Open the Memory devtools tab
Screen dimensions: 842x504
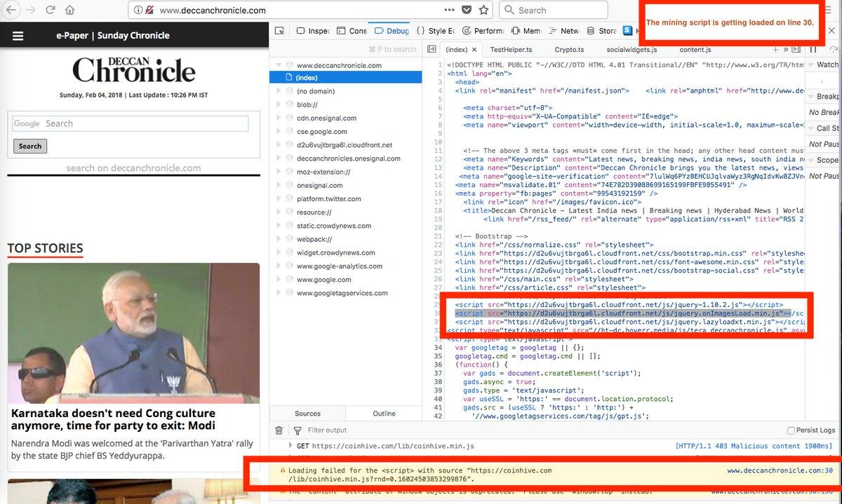526,31
